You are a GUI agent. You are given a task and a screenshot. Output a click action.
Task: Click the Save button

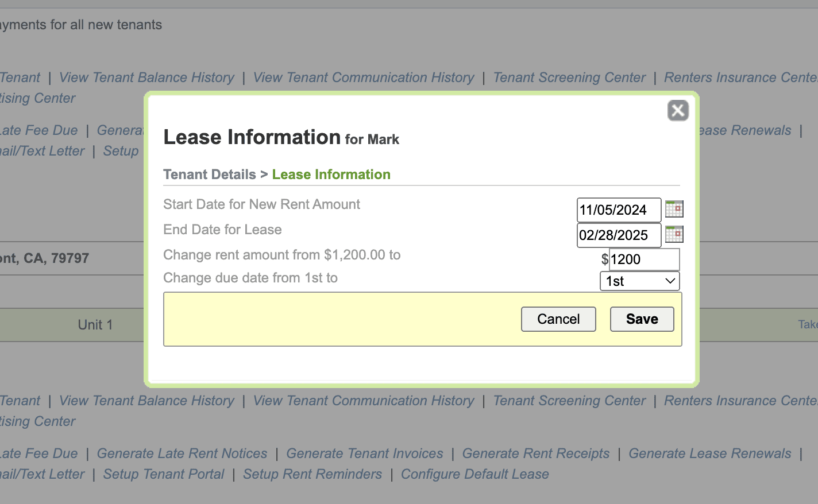[642, 319]
